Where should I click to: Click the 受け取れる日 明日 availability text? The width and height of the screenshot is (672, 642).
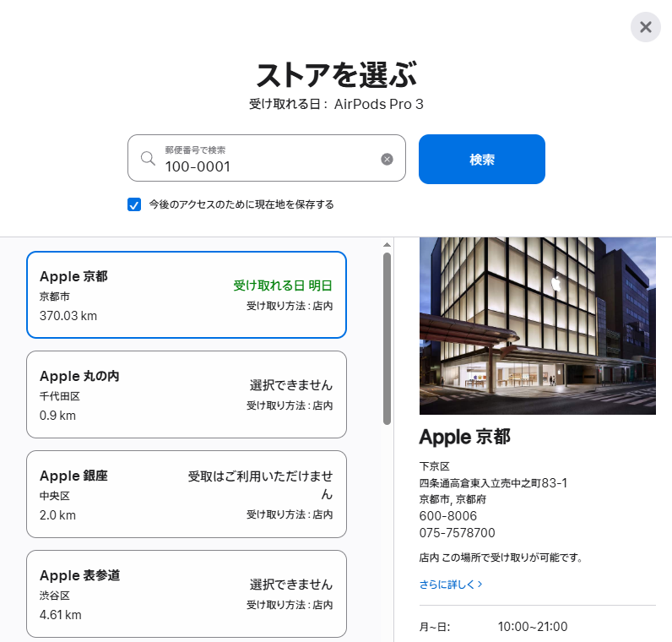click(x=283, y=286)
